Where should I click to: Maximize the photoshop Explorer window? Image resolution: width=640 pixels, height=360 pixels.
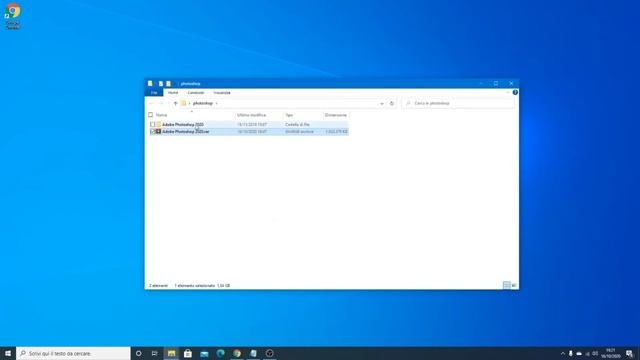click(496, 83)
